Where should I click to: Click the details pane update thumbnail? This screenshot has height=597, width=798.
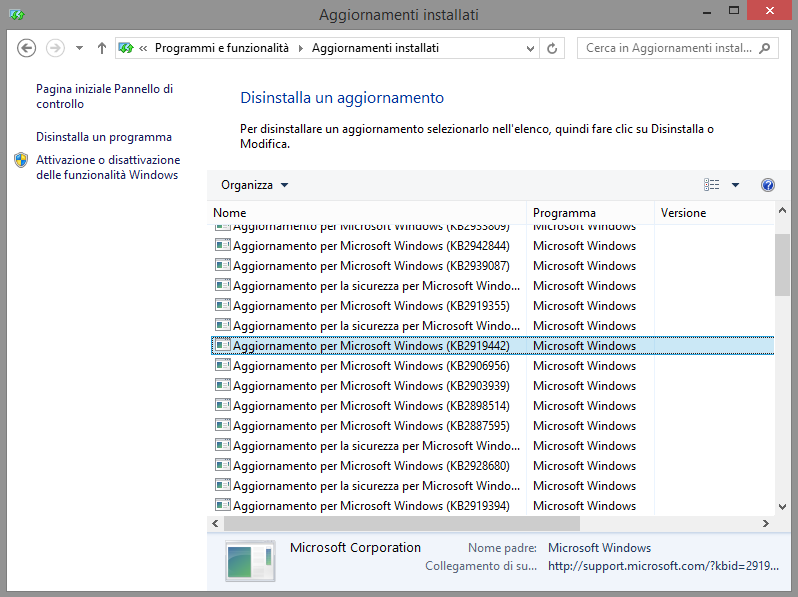[x=250, y=561]
